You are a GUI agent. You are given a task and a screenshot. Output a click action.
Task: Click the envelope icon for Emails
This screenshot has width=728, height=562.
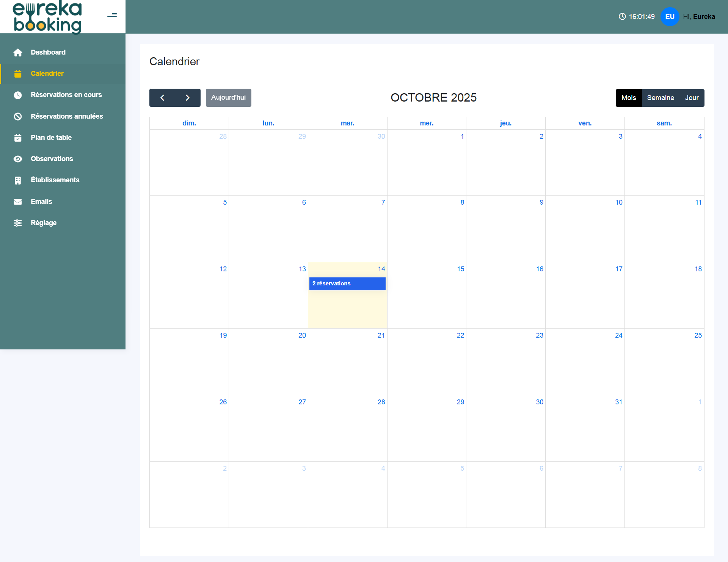(x=18, y=202)
